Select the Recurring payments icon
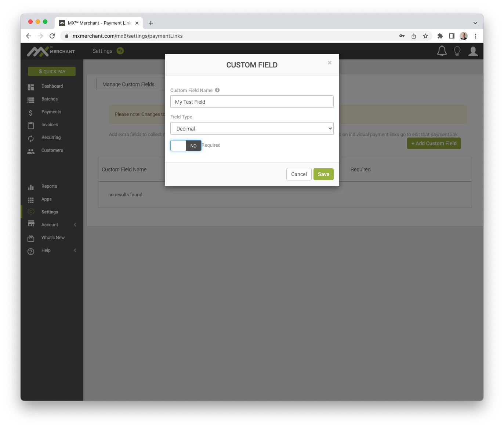504x428 pixels. 31,138
